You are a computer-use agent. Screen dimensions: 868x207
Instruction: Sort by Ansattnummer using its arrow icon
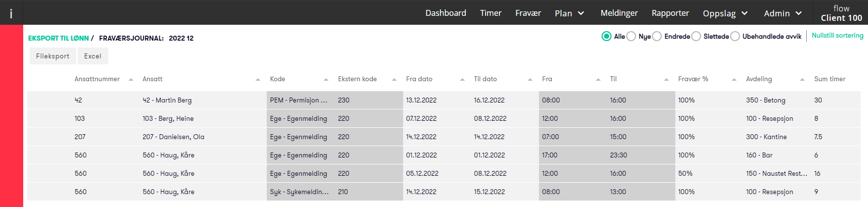pos(131,79)
